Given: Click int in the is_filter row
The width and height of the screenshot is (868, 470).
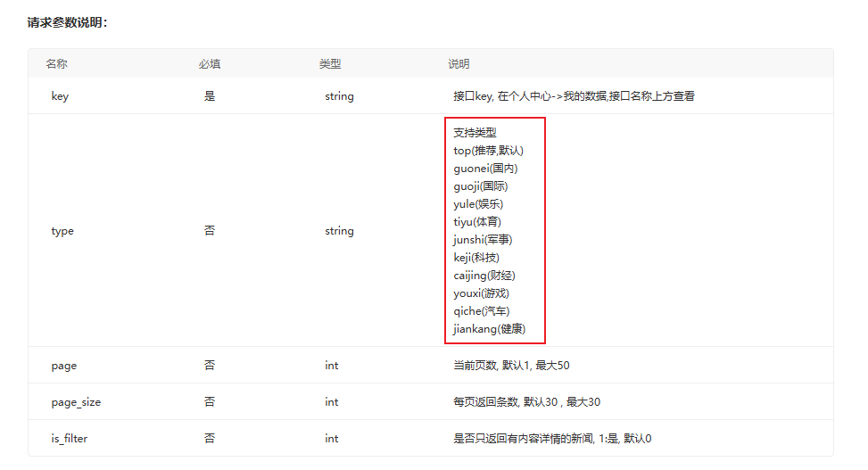Looking at the screenshot, I should pyautogui.click(x=332, y=439).
